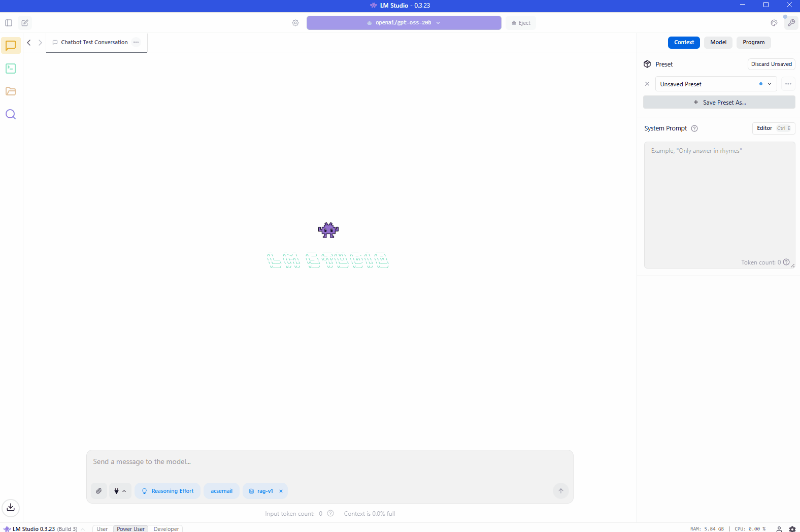Click the Preset cube icon
Image resolution: width=800 pixels, height=532 pixels.
[647, 64]
